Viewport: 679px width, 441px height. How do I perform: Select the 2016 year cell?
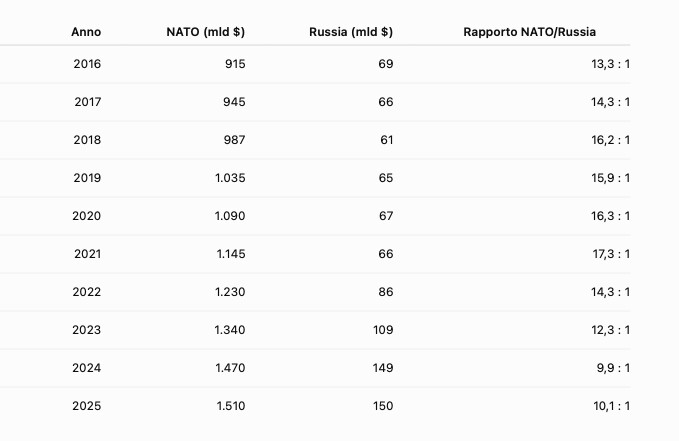tap(87, 64)
